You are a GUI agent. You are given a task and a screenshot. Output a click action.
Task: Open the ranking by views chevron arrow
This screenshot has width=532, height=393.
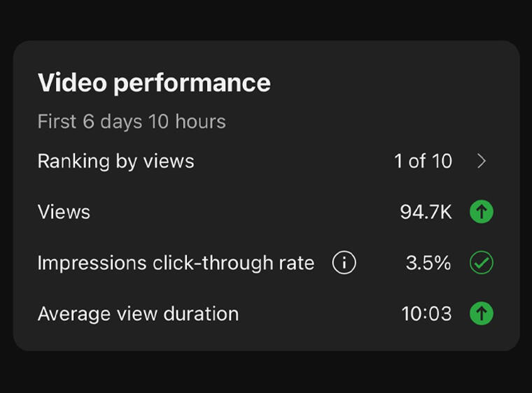click(x=481, y=162)
